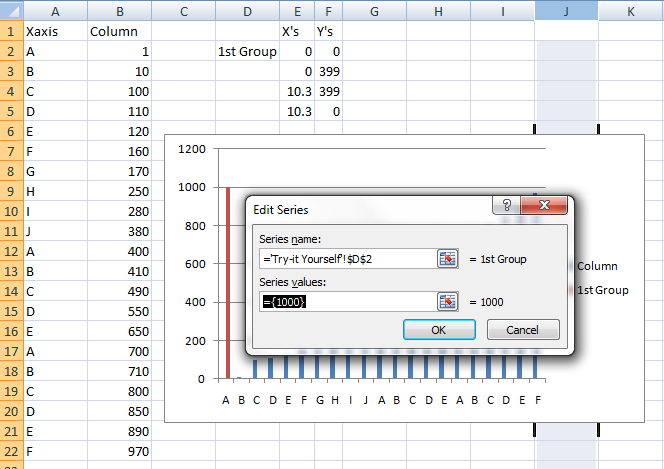This screenshot has width=664, height=469.
Task: Select row 6 header
Action: tap(11, 131)
